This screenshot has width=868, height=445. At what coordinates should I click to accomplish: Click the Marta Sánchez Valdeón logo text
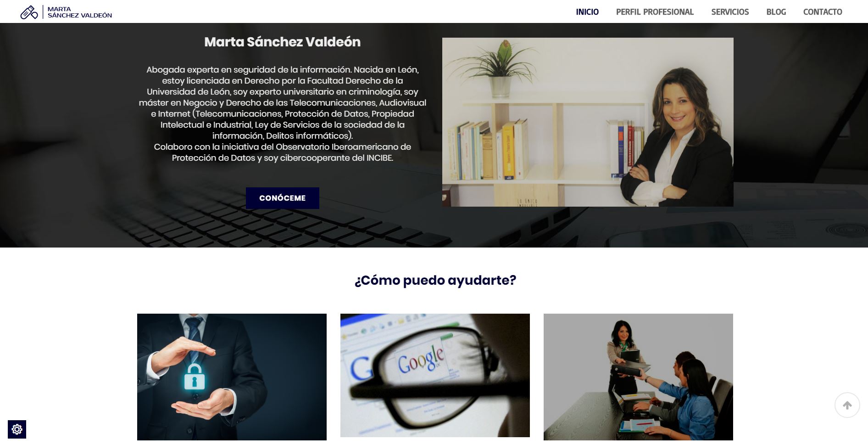point(80,12)
